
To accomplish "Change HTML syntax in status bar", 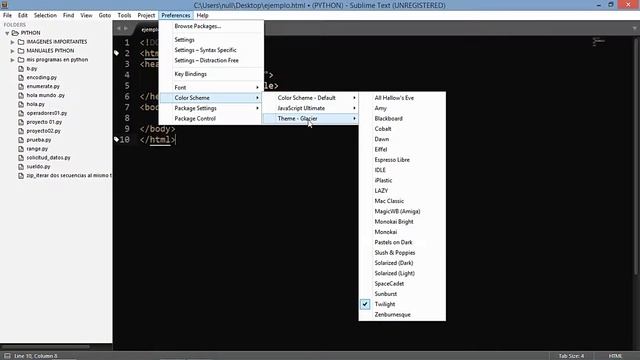I will [615, 356].
